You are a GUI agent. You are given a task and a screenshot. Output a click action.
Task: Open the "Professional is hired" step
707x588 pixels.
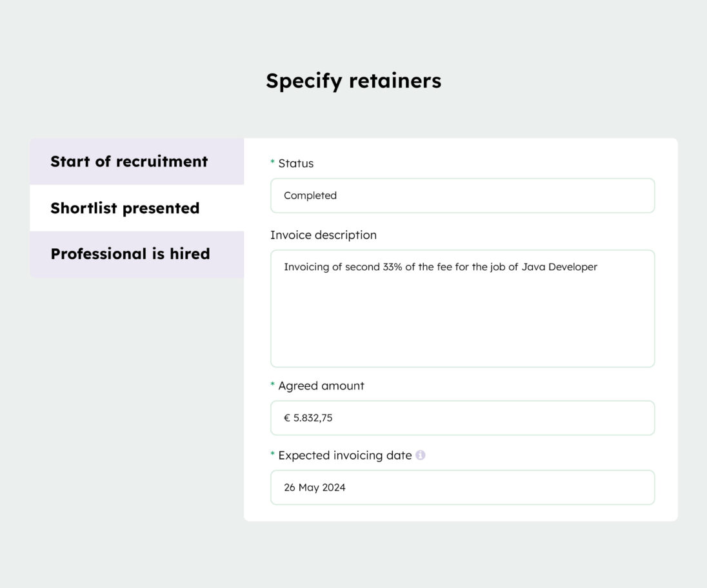(x=130, y=253)
